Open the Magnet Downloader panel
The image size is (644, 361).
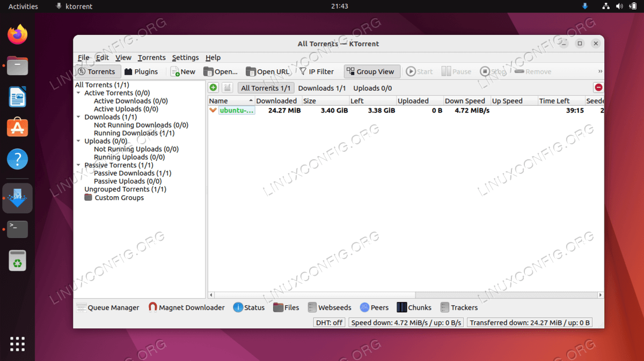point(186,307)
